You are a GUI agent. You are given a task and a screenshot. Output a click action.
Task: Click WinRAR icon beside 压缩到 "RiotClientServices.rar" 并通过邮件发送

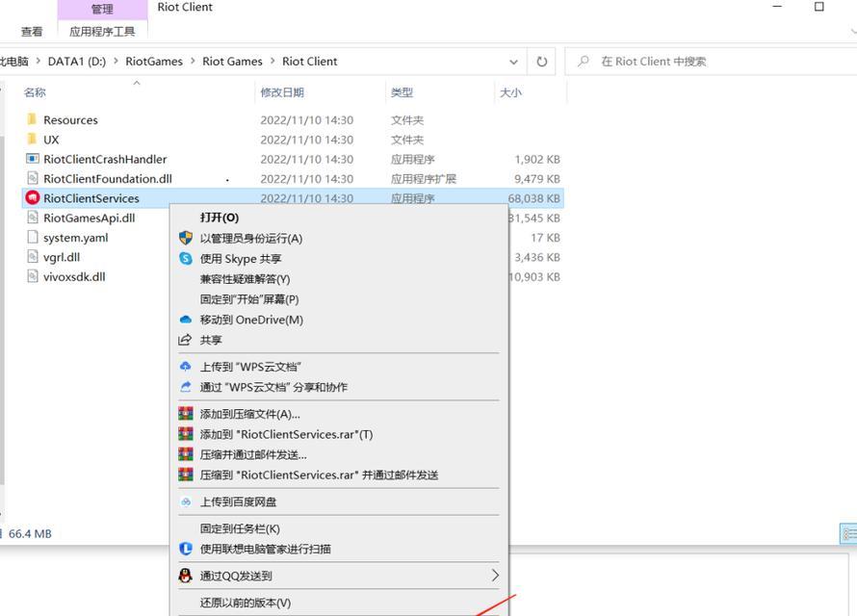186,474
